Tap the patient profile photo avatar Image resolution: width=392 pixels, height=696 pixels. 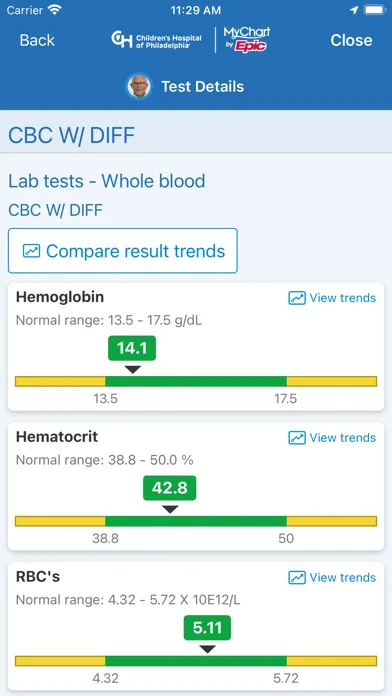140,86
